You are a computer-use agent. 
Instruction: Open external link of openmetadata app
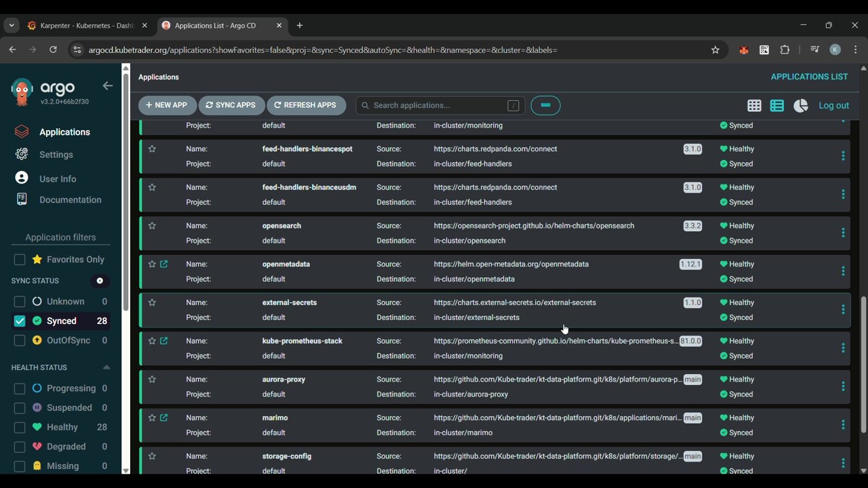pyautogui.click(x=163, y=264)
